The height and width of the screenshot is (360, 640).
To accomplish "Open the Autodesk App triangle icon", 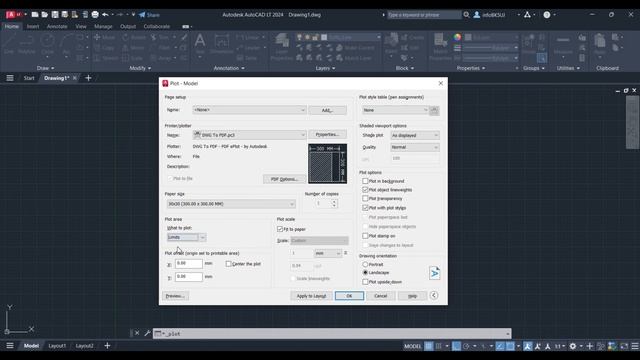I will [527, 15].
